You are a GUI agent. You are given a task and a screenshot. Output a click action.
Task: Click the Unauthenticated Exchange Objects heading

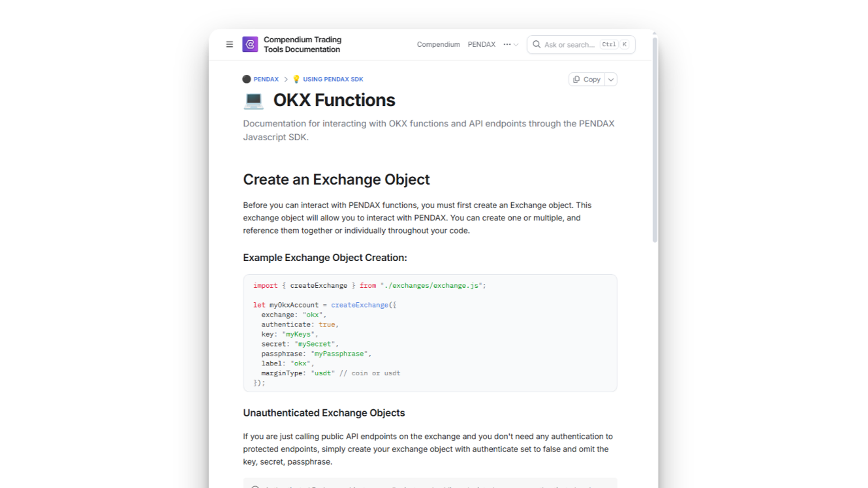click(324, 413)
